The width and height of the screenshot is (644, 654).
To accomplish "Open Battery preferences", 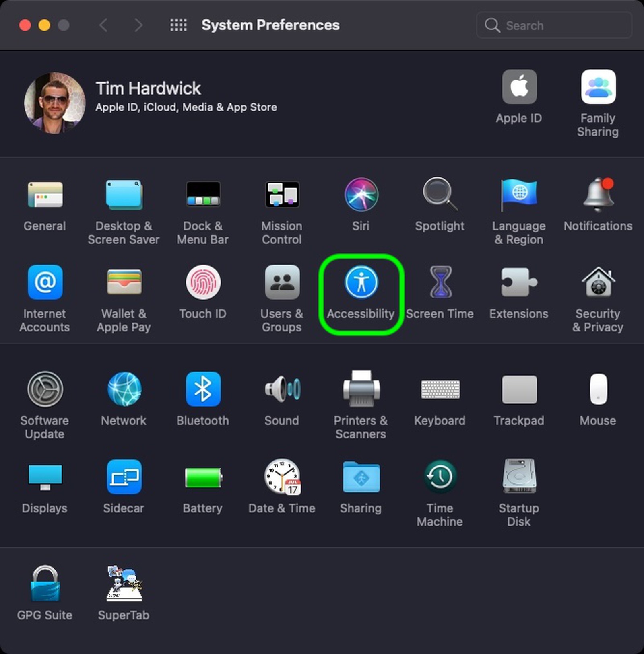I will (203, 477).
